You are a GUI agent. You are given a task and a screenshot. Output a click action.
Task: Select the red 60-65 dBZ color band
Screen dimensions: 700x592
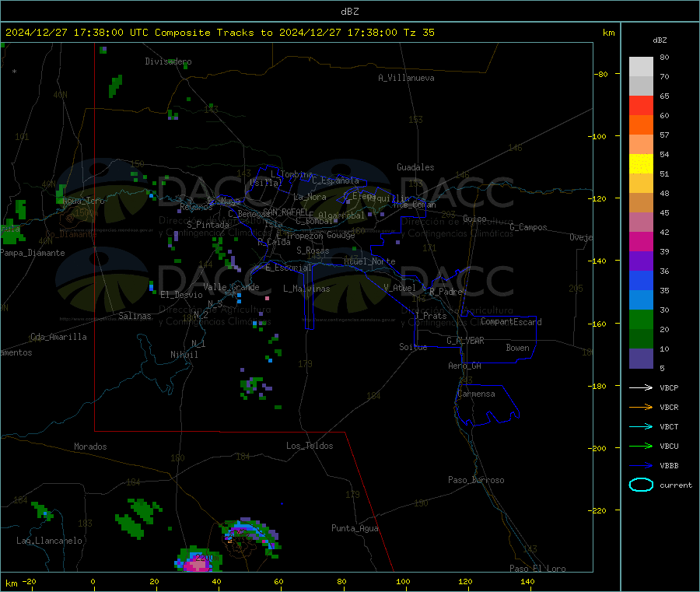pos(641,105)
